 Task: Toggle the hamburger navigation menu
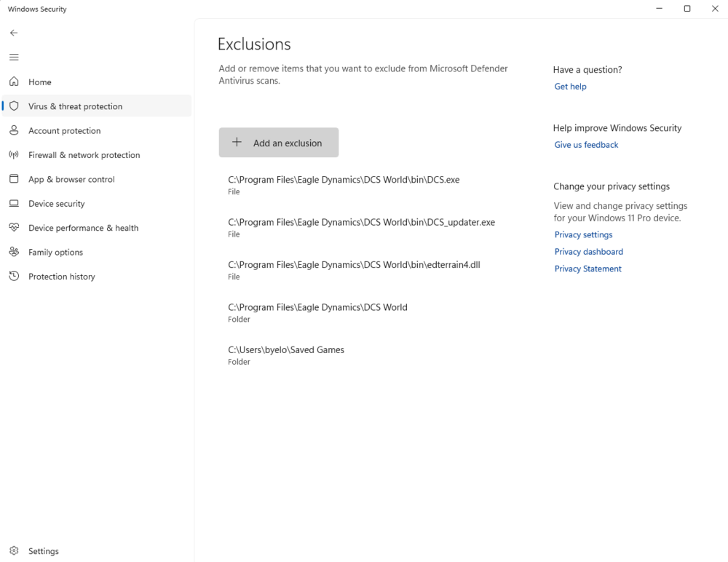(14, 57)
